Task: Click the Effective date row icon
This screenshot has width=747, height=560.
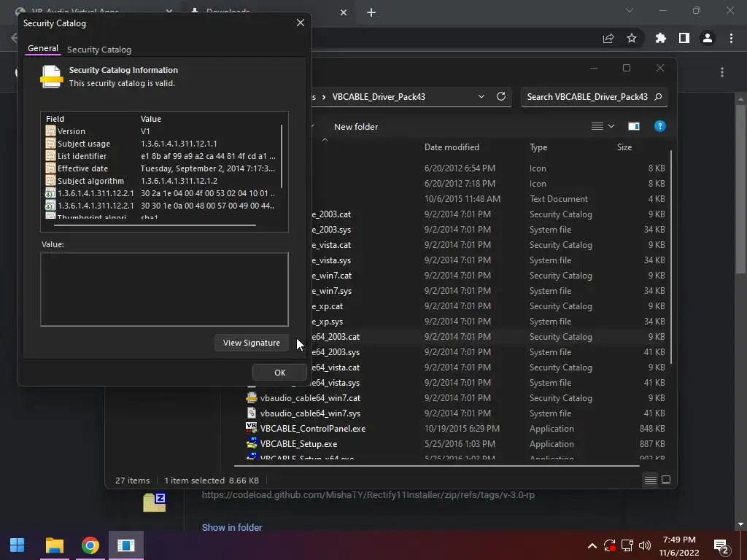Action: point(50,168)
